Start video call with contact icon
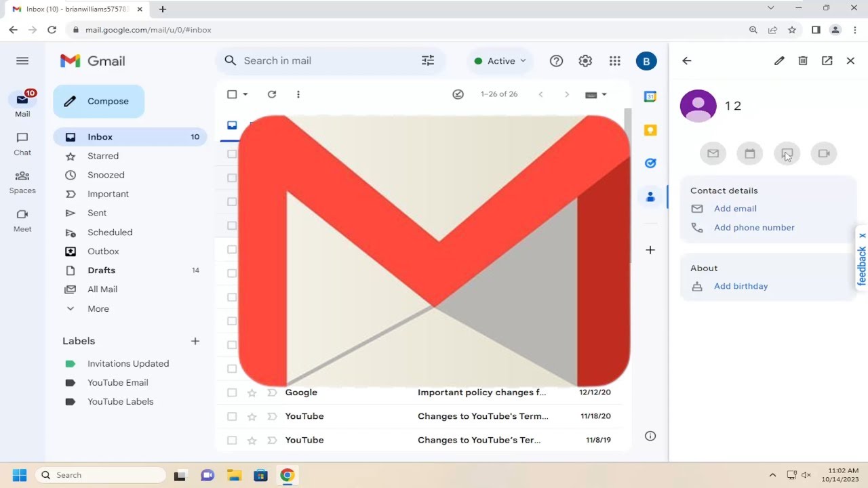Image resolution: width=868 pixels, height=488 pixels. [x=824, y=154]
